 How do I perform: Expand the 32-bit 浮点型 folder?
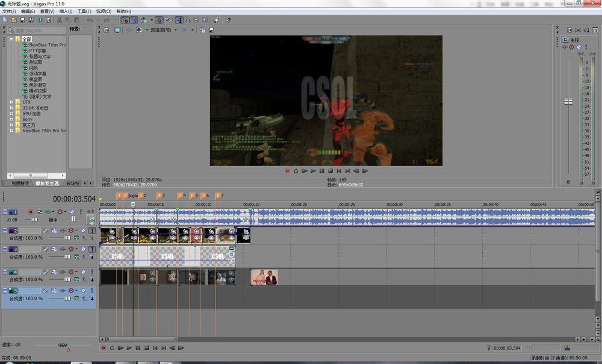point(11,108)
